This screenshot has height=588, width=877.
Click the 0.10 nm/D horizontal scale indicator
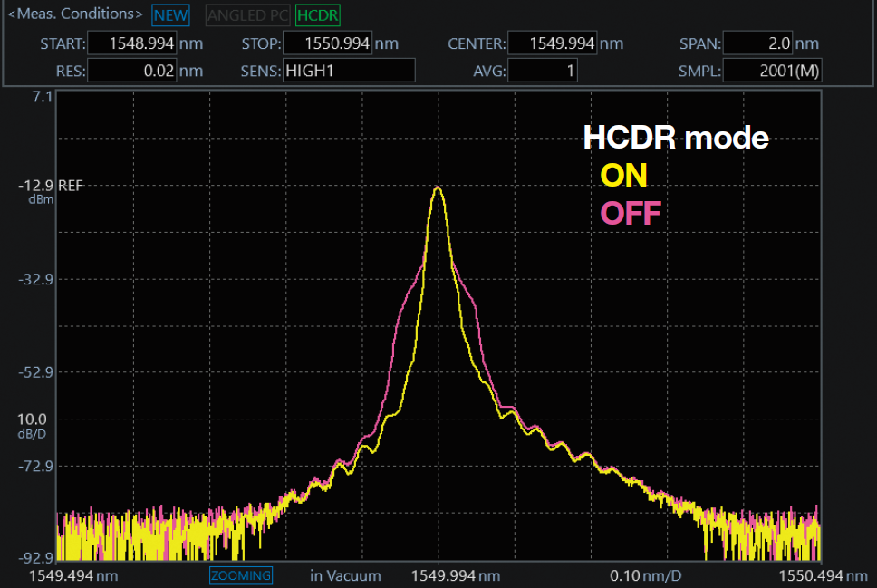(x=646, y=575)
